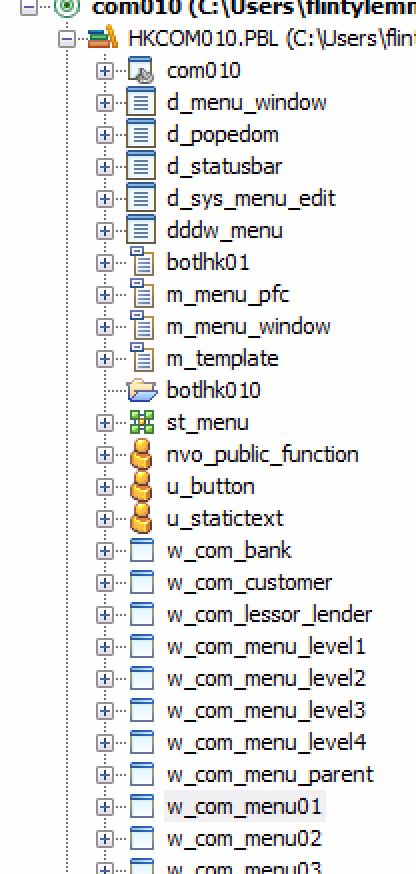Image resolution: width=416 pixels, height=874 pixels.
Task: Collapse the HKCOM010.PBL library node
Action: coord(67,39)
